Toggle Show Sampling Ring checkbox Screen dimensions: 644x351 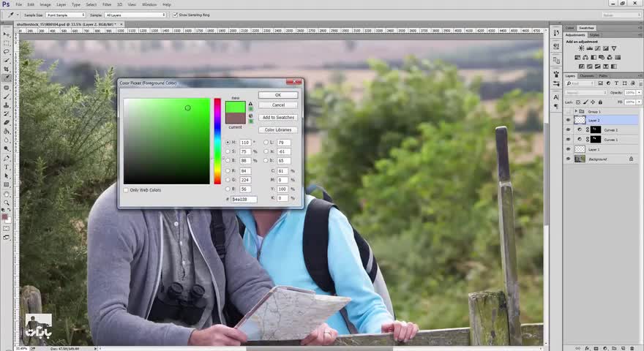(x=176, y=15)
